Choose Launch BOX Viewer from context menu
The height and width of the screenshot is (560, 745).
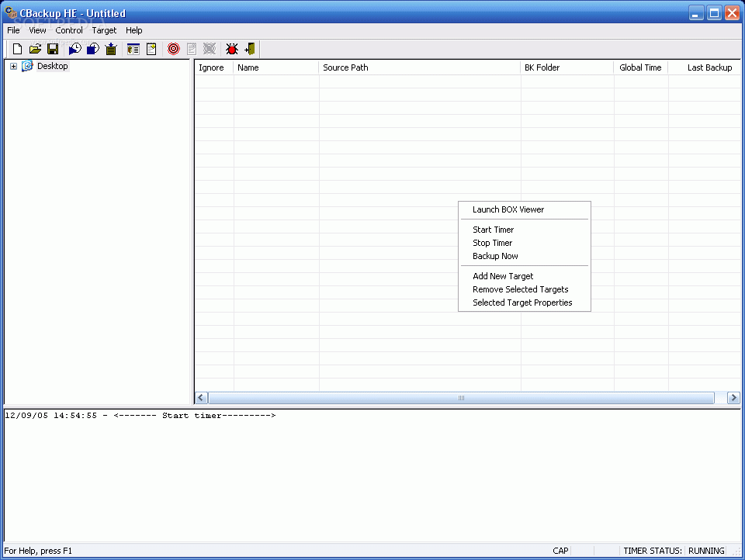click(525, 209)
